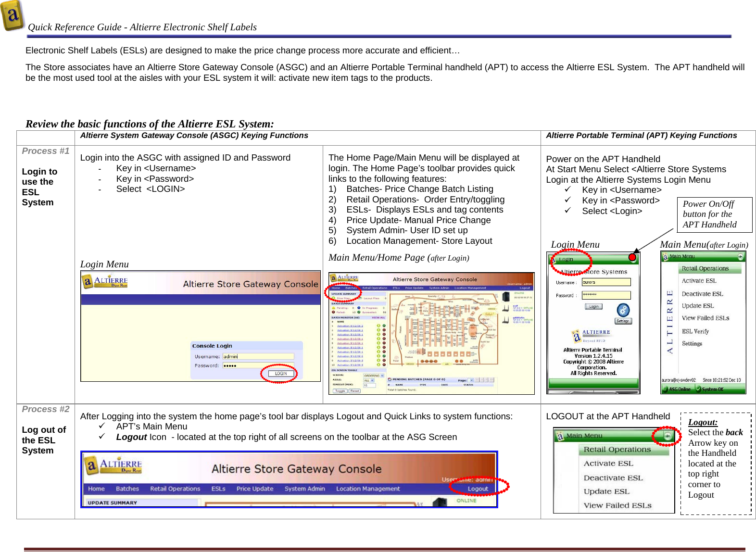Tap the back arrow in Main Menu (after Login) header
The width and height of the screenshot is (756, 552).
coord(741,256)
